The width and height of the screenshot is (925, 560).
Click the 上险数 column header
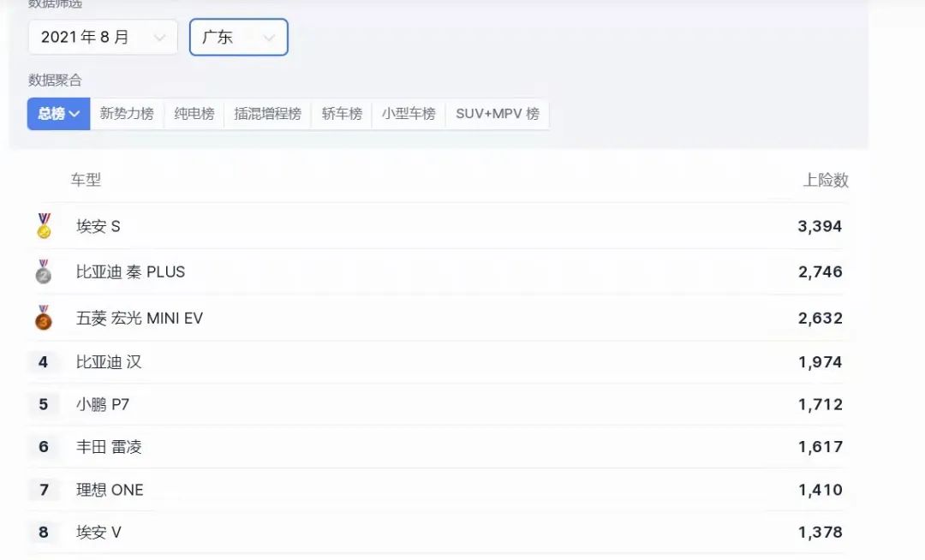click(826, 180)
